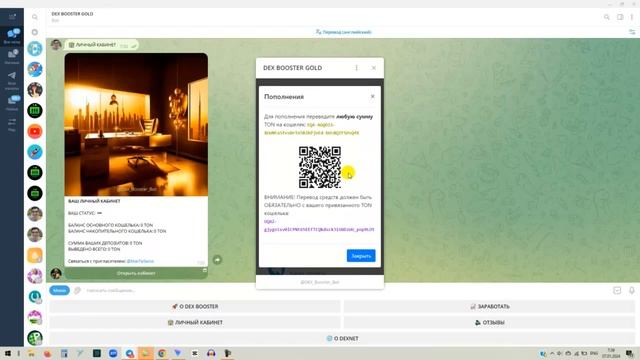The width and height of the screenshot is (640, 360).
Task: Click the purple linked TON wallet address
Action: coord(319,225)
